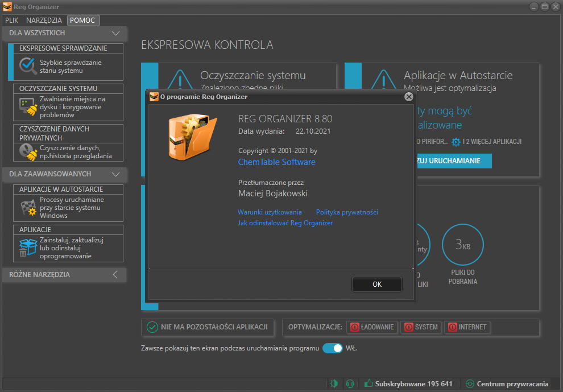Click the 'System' optimization button
The image size is (563, 392).
[x=421, y=327]
